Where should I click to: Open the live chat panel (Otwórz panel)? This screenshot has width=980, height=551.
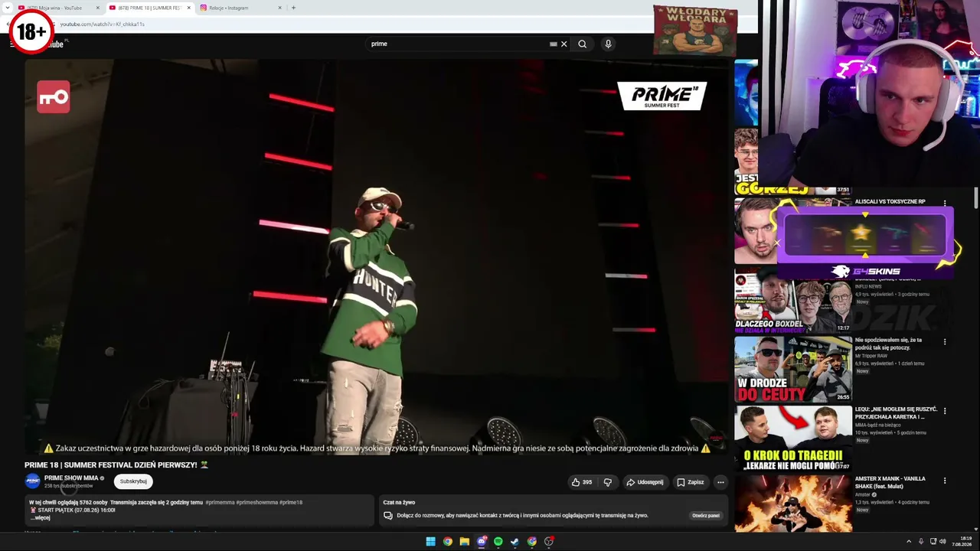click(706, 516)
